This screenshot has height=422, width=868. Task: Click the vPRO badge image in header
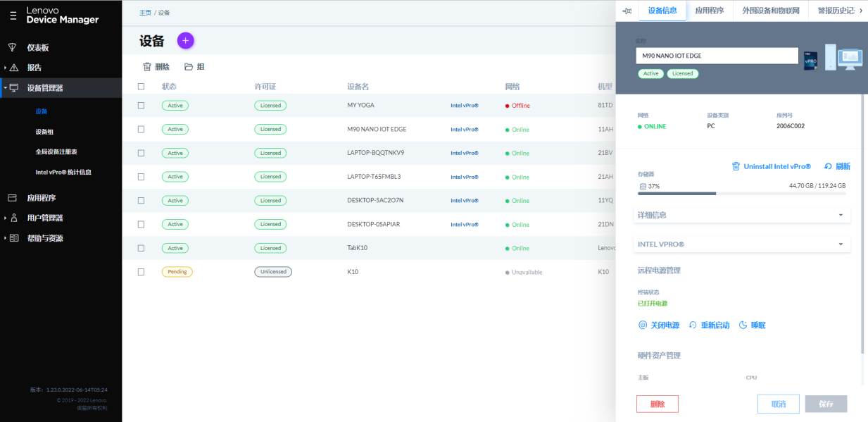811,60
